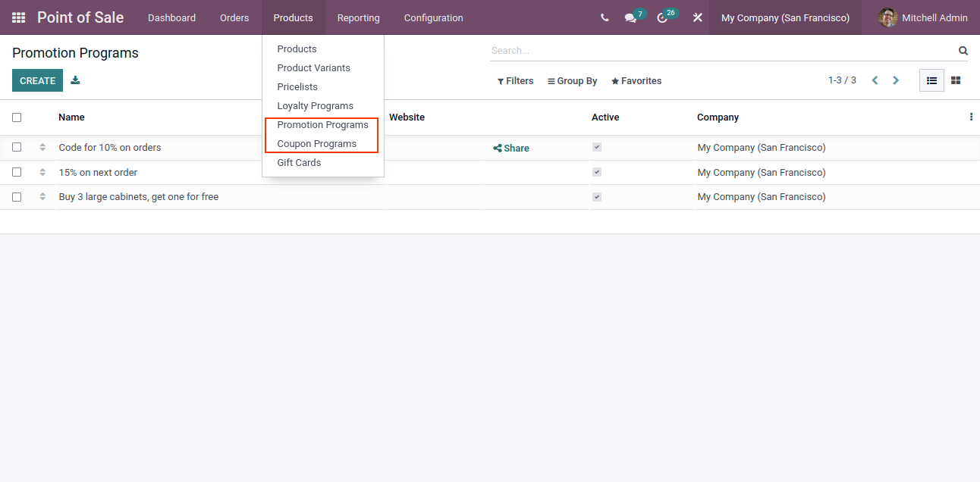Sort by the Website column header
Viewport: 980px width, 482px height.
click(407, 117)
